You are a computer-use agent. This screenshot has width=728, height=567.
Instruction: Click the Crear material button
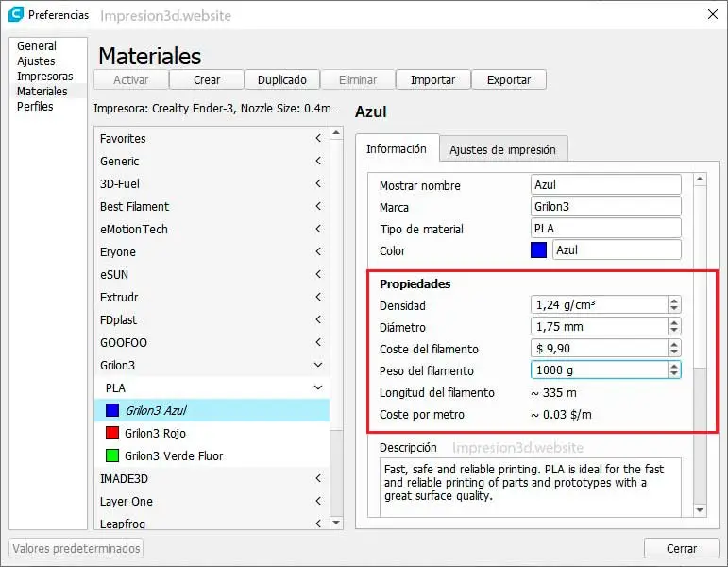[207, 80]
